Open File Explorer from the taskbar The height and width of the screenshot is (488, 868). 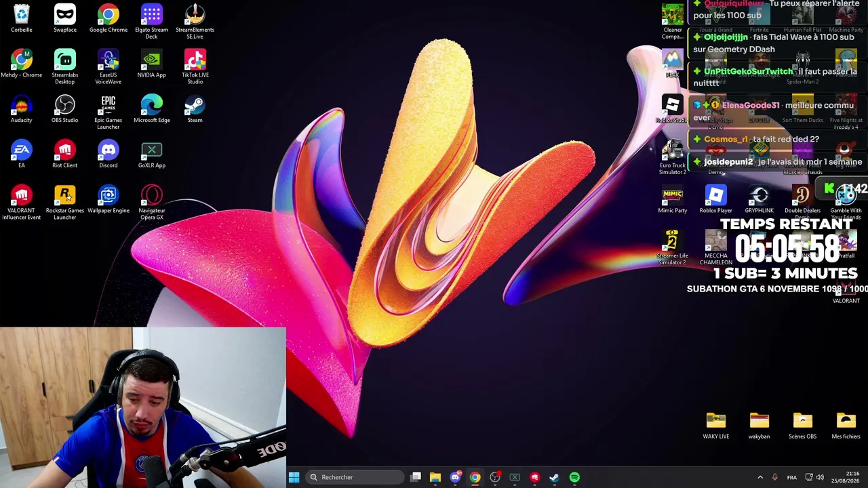[x=435, y=477]
